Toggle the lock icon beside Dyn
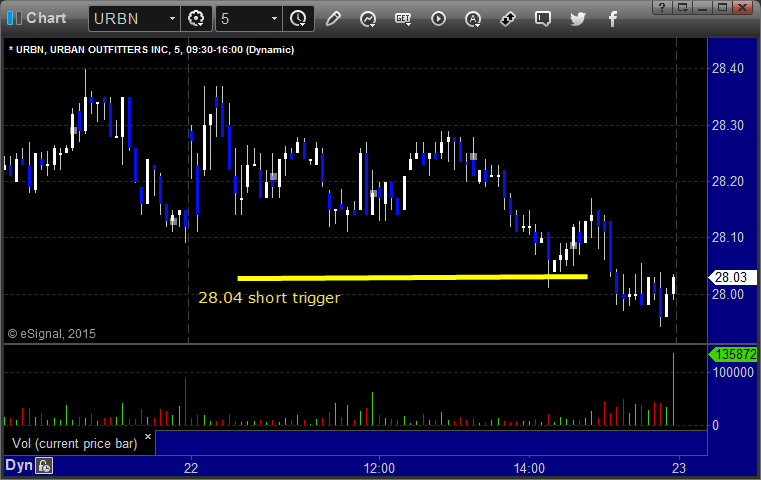Image resolution: width=761 pixels, height=480 pixels. [x=44, y=466]
